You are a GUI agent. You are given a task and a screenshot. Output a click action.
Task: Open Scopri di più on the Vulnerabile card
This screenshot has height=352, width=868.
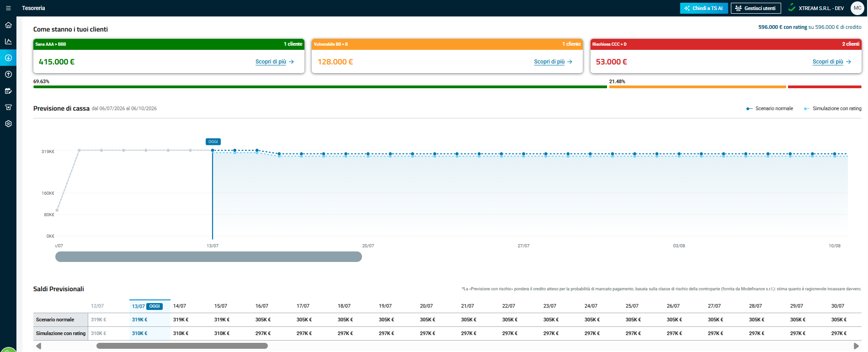coord(553,62)
